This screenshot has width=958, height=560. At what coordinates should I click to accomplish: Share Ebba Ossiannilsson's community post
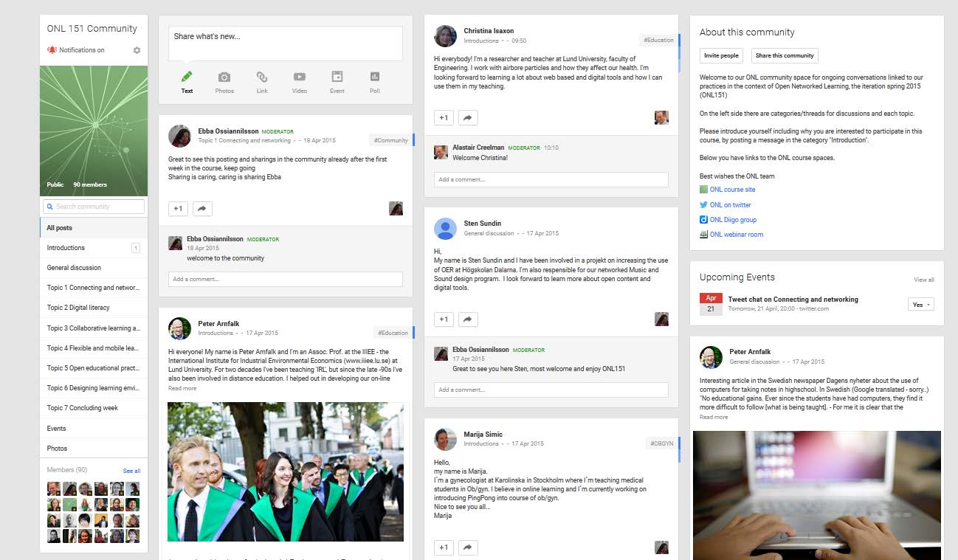click(x=202, y=209)
